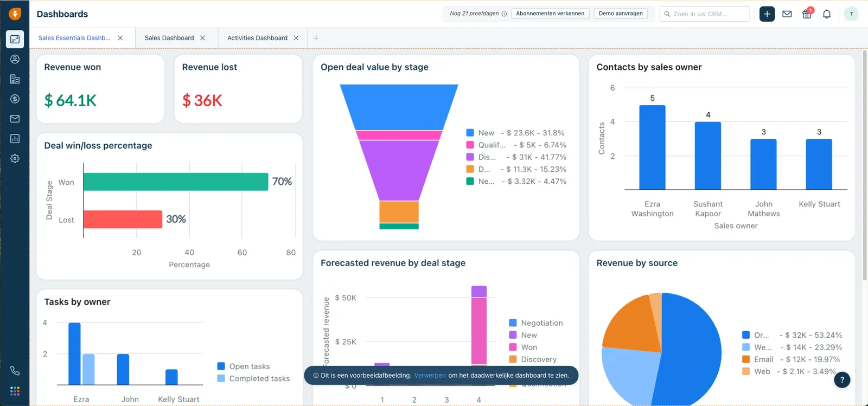Click the plus quick-add button in header
868x406 pixels.
click(767, 14)
